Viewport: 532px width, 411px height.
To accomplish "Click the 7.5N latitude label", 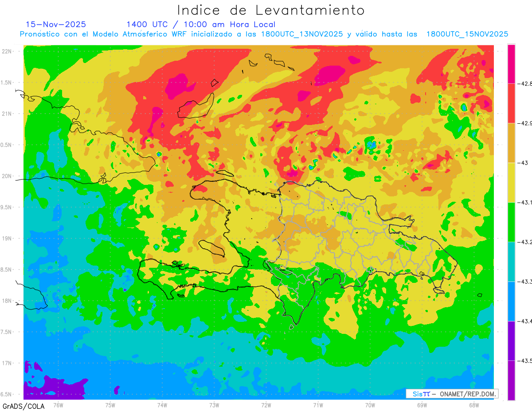I will coord(7,332).
